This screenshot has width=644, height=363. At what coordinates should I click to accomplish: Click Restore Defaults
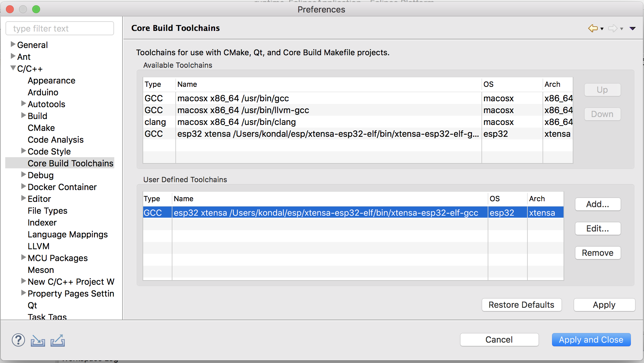coord(521,305)
